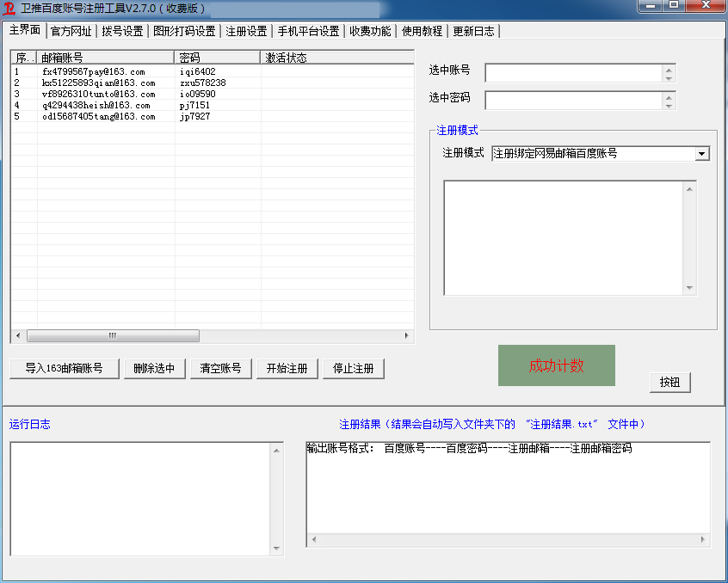Click the account list scroll-right arrow
This screenshot has width=728, height=583.
[x=407, y=336]
